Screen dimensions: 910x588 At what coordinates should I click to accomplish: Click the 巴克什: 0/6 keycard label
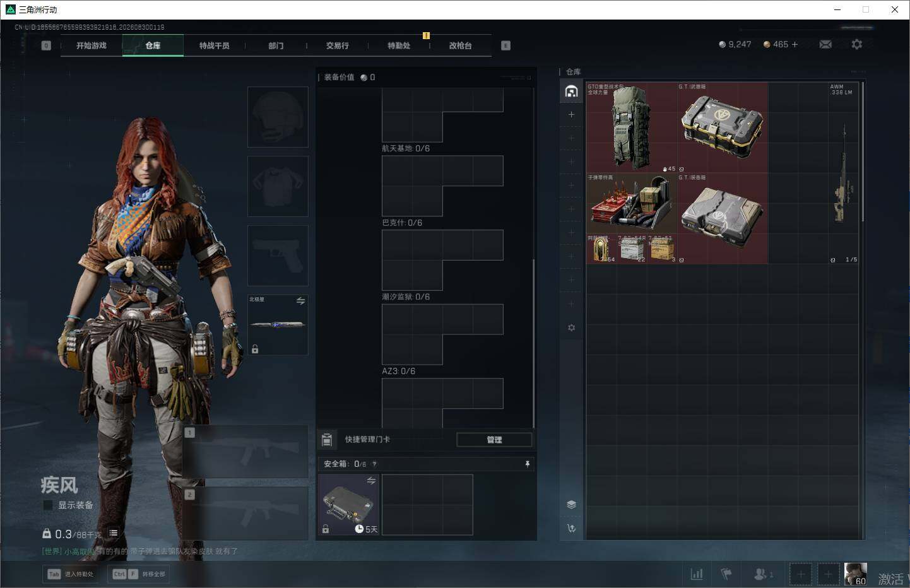click(402, 223)
